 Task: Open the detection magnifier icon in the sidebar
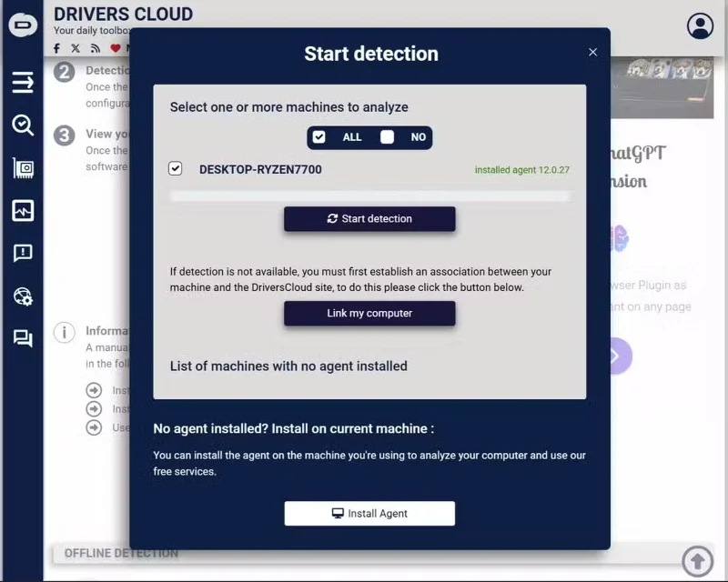point(23,125)
